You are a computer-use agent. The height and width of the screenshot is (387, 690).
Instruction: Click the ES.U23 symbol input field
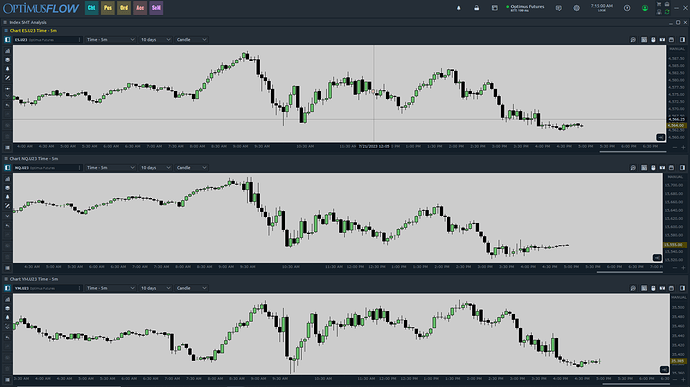(x=47, y=40)
